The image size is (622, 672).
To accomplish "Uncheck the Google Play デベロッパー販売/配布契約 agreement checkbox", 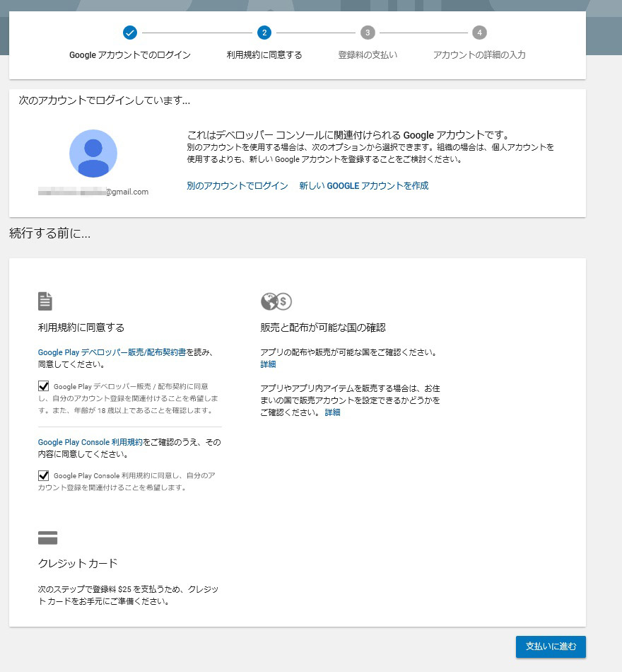I will [43, 386].
